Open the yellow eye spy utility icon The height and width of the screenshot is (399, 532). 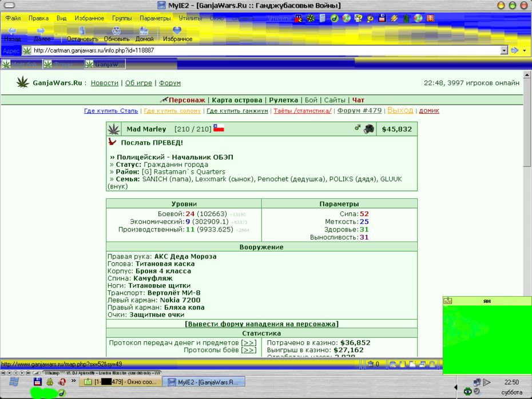click(370, 18)
